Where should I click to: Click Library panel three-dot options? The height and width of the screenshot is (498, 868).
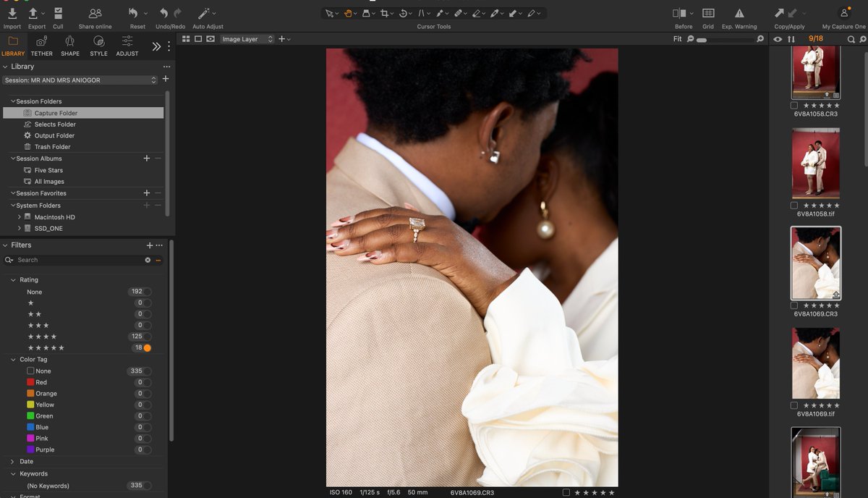(x=166, y=67)
